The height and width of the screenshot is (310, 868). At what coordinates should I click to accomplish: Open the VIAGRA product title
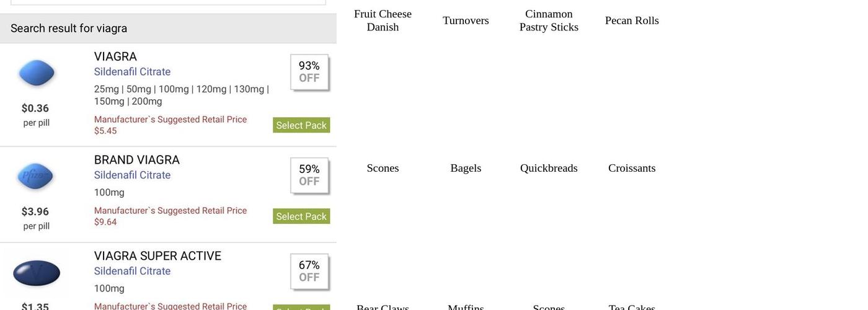115,56
